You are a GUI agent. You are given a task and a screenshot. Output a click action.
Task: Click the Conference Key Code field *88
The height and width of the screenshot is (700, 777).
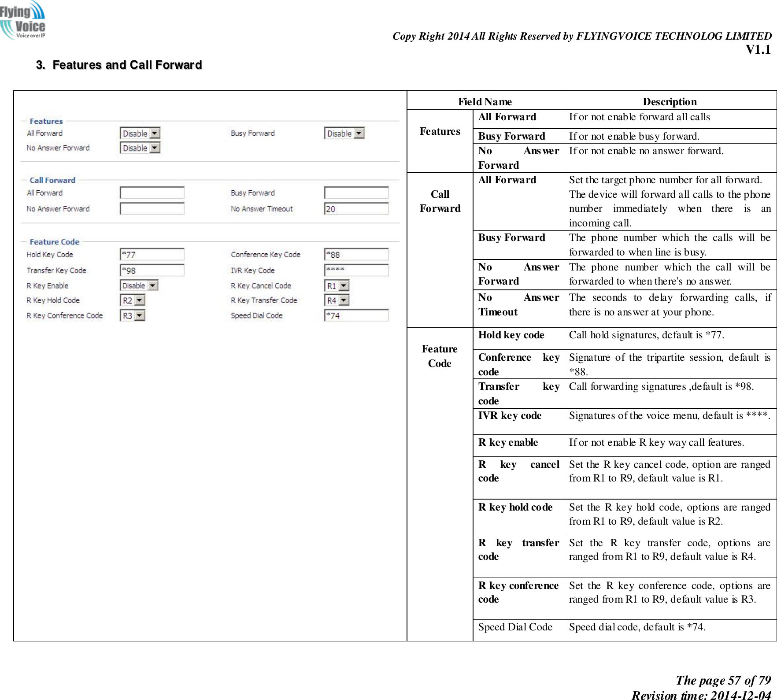356,254
